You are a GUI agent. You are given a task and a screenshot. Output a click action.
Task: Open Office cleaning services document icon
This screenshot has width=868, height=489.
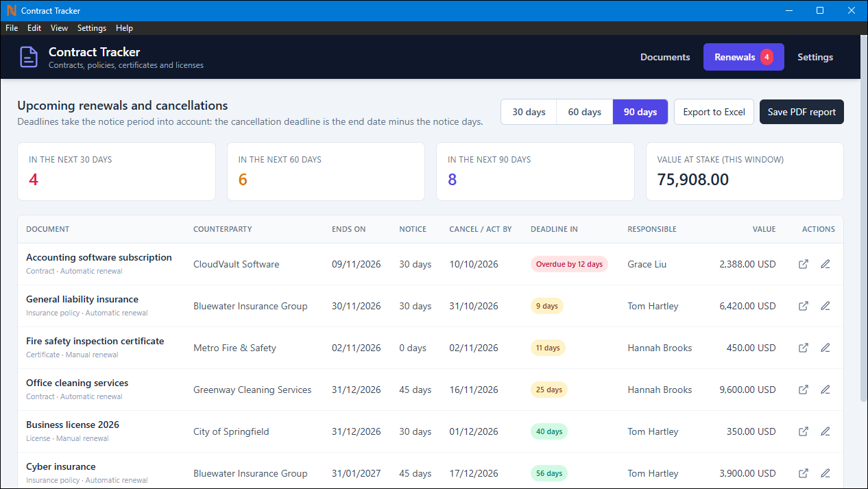pyautogui.click(x=804, y=390)
